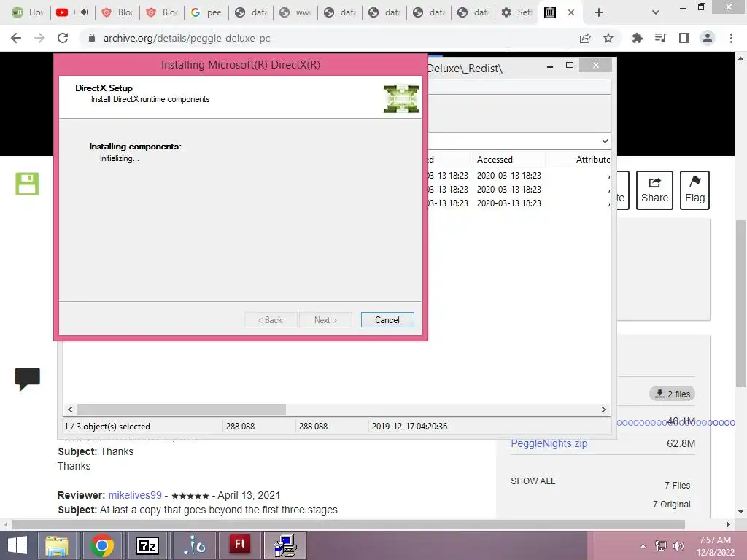This screenshot has width=747, height=560.
Task: Click the '7 Original' count text
Action: tap(671, 505)
